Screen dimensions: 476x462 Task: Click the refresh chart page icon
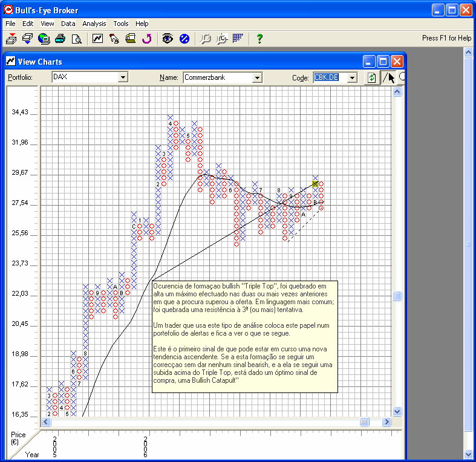pos(371,78)
